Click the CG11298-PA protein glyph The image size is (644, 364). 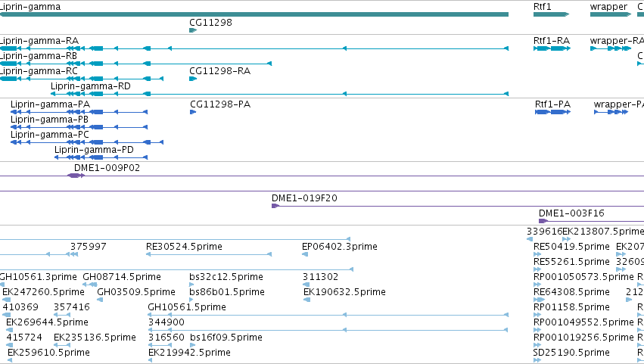pyautogui.click(x=193, y=112)
